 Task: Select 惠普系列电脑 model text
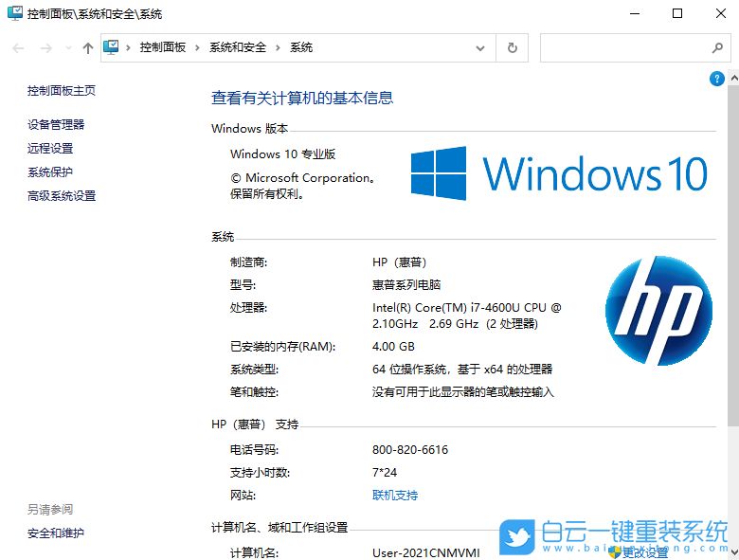pyautogui.click(x=406, y=284)
